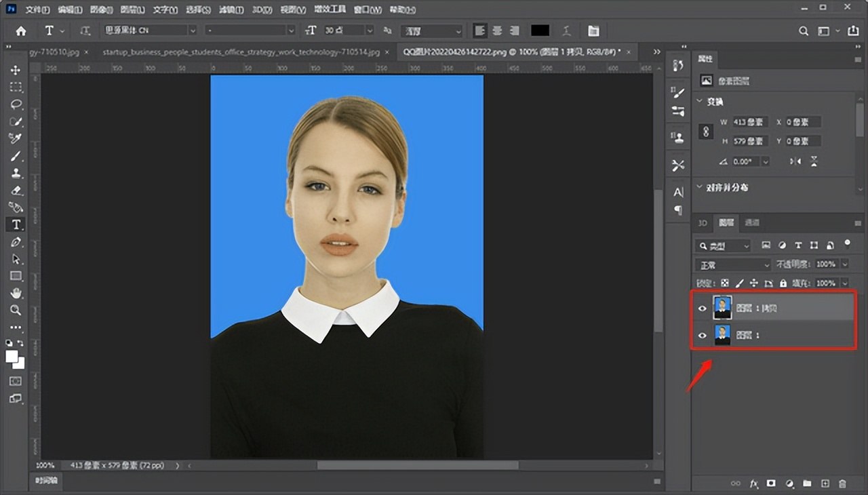868x495 pixels.
Task: Pick the Clone Stamp tool
Action: click(x=16, y=174)
